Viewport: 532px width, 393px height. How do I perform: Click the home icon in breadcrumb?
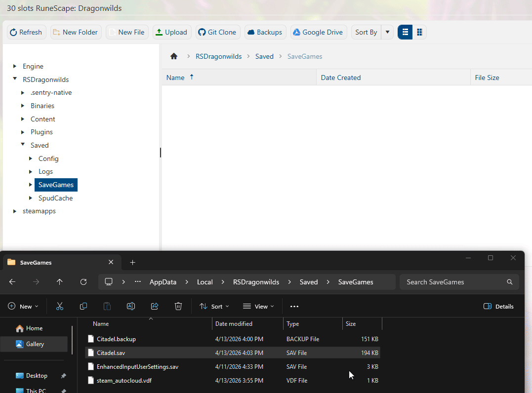tap(174, 56)
